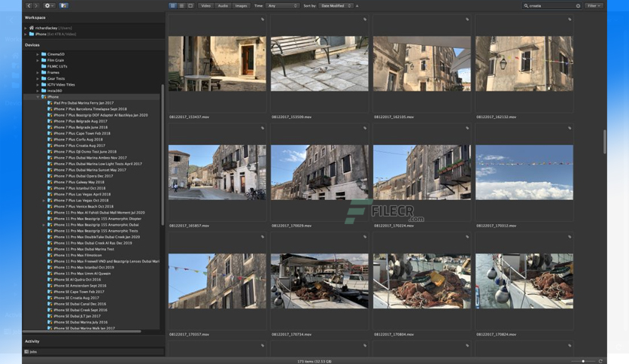Click tag icon on 08122017_170824.mov card

click(x=570, y=236)
